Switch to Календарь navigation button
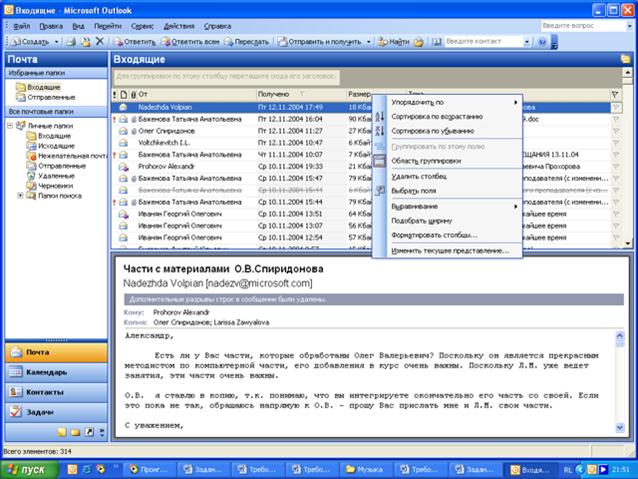 pyautogui.click(x=56, y=372)
